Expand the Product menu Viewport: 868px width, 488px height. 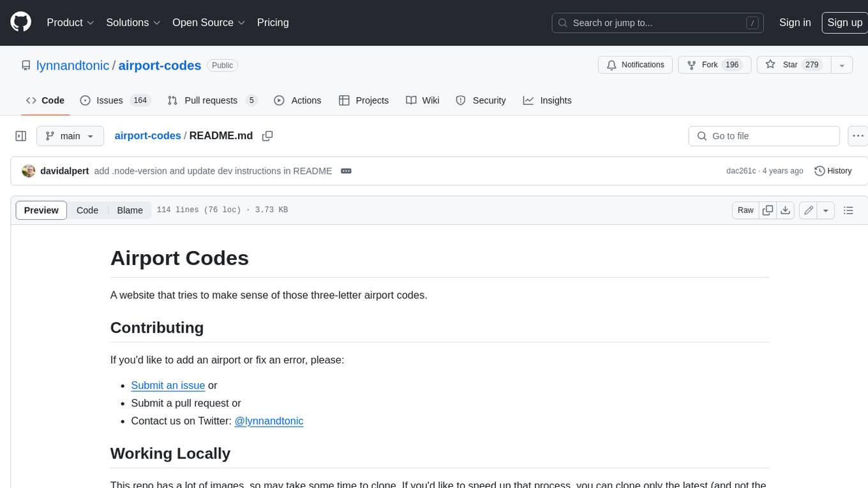(x=70, y=22)
